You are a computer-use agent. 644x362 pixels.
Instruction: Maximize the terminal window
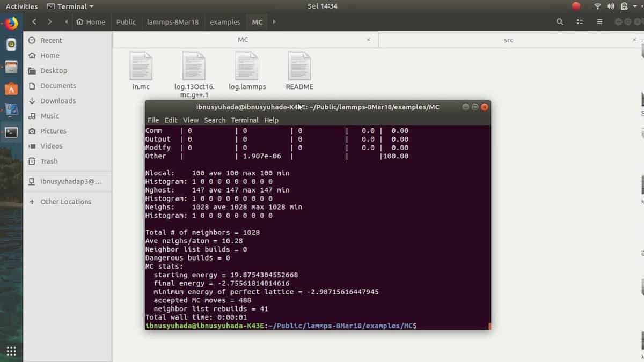(475, 107)
